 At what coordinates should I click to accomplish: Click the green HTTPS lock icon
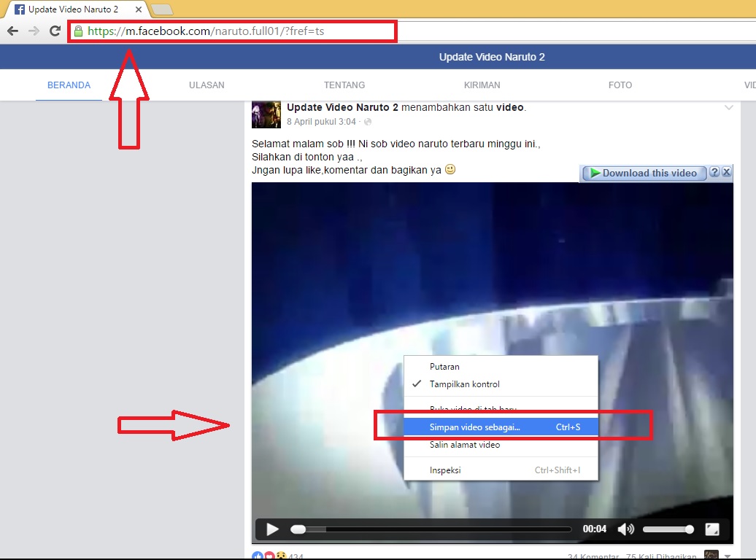[x=78, y=31]
